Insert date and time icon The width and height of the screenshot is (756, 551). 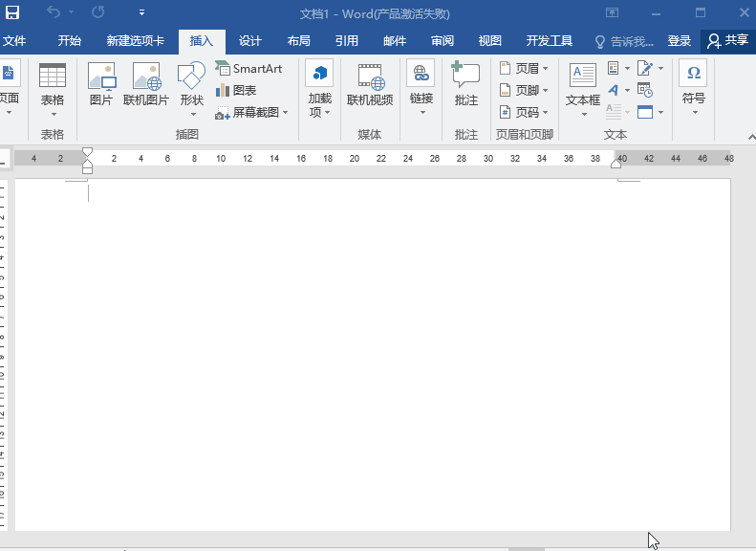click(645, 90)
